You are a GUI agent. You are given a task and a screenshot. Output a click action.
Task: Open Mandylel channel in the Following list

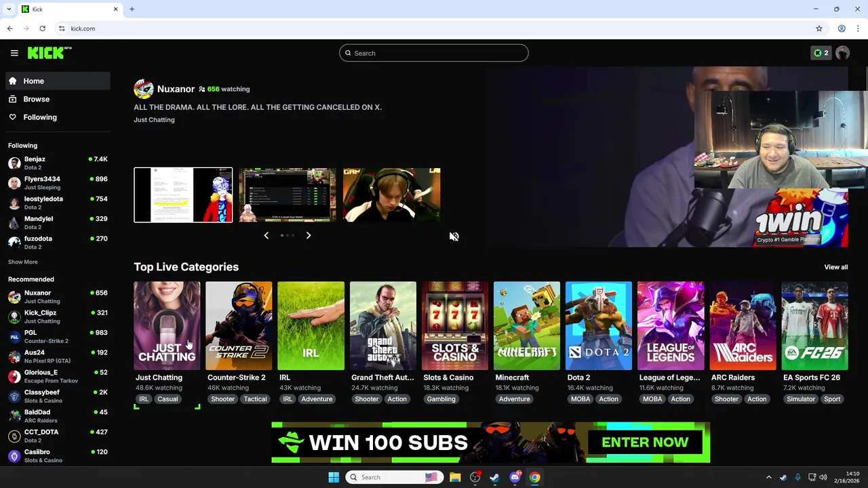(58, 222)
